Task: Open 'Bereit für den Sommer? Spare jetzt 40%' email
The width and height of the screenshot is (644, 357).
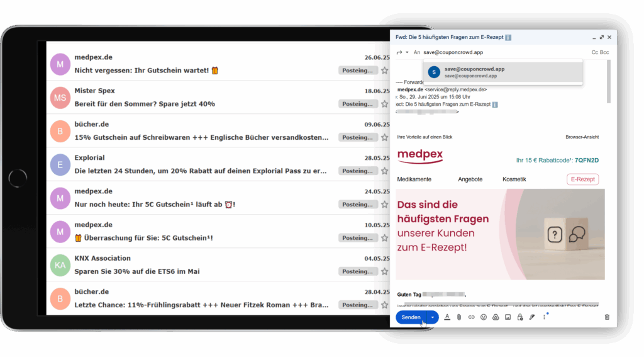Action: [145, 104]
